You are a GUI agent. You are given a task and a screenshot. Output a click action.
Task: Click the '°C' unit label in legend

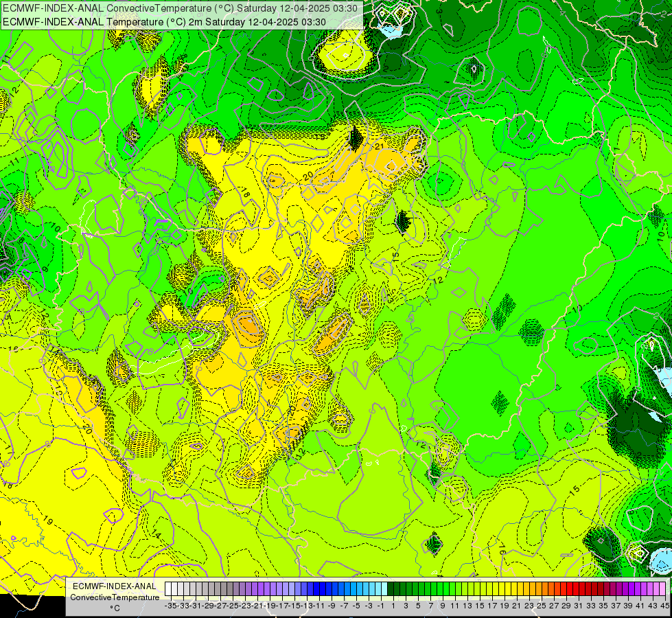click(x=115, y=608)
